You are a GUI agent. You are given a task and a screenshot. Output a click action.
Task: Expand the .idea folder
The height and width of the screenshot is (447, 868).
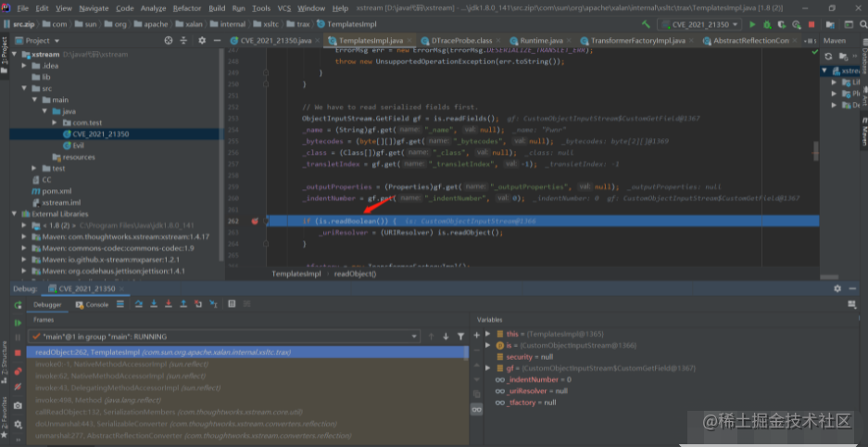tap(24, 65)
